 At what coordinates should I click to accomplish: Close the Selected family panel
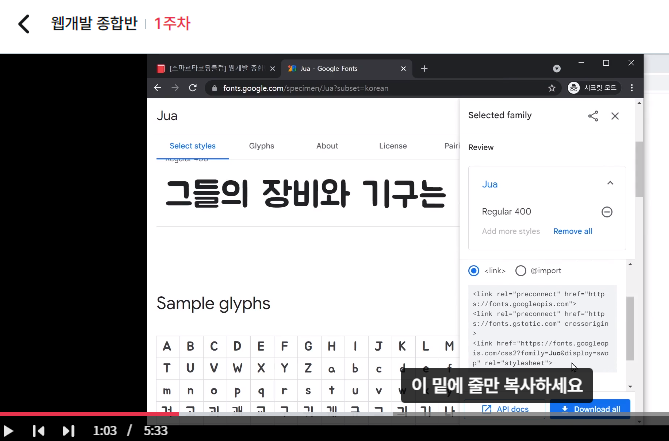615,116
